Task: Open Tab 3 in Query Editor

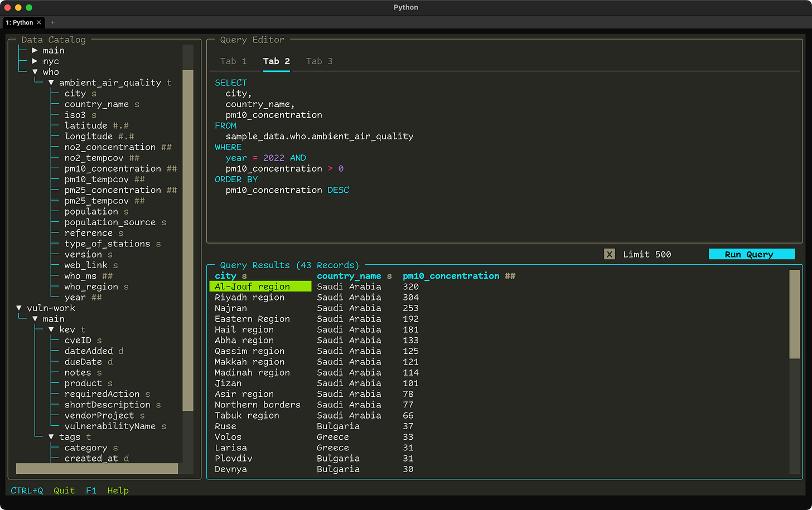Action: (x=319, y=61)
